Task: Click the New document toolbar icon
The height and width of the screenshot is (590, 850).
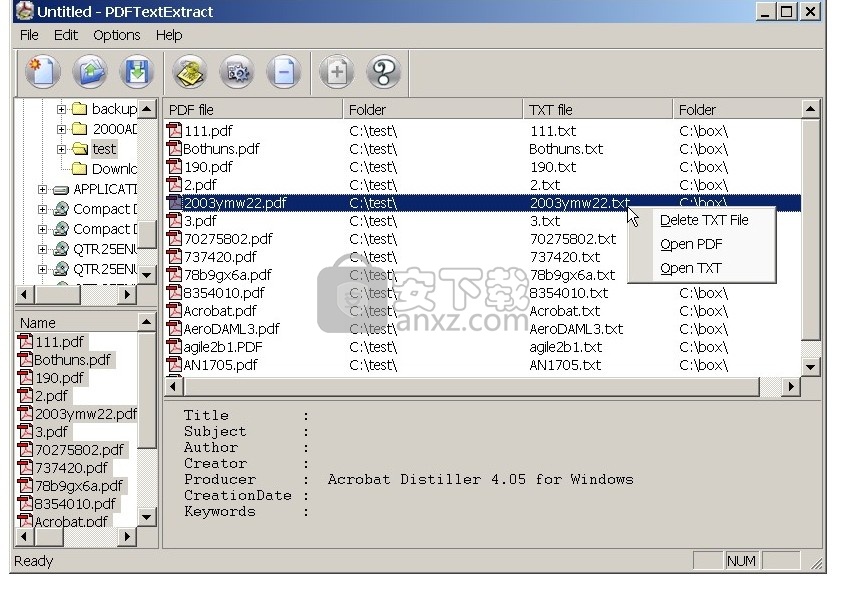Action: [42, 72]
